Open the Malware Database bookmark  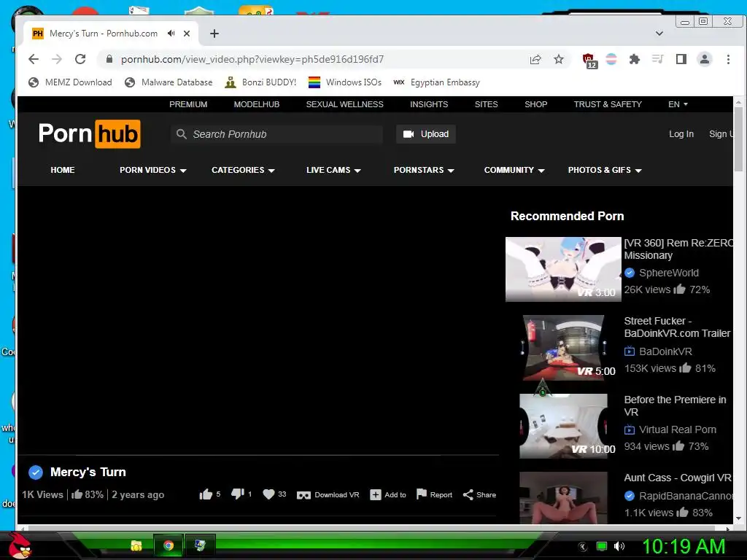pos(169,82)
